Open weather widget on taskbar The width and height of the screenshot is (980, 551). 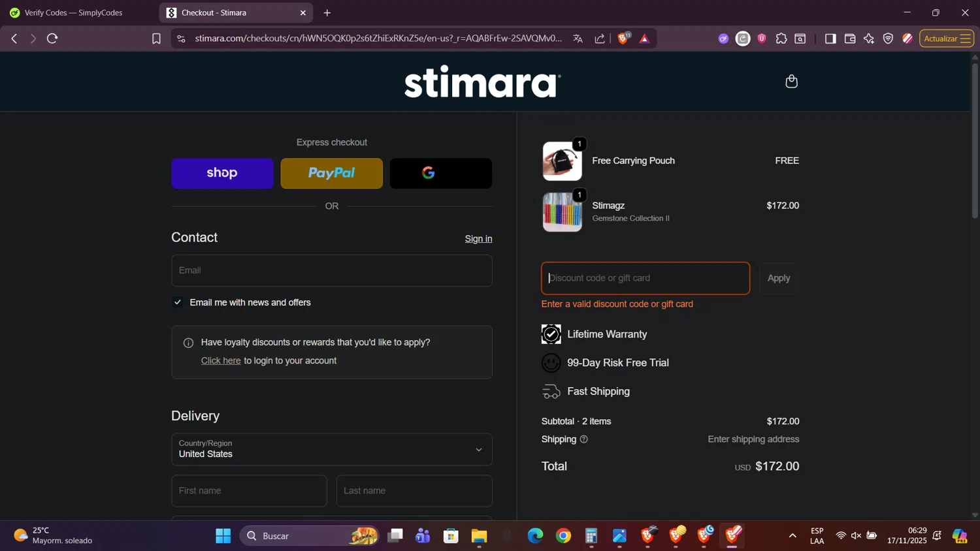(x=54, y=536)
